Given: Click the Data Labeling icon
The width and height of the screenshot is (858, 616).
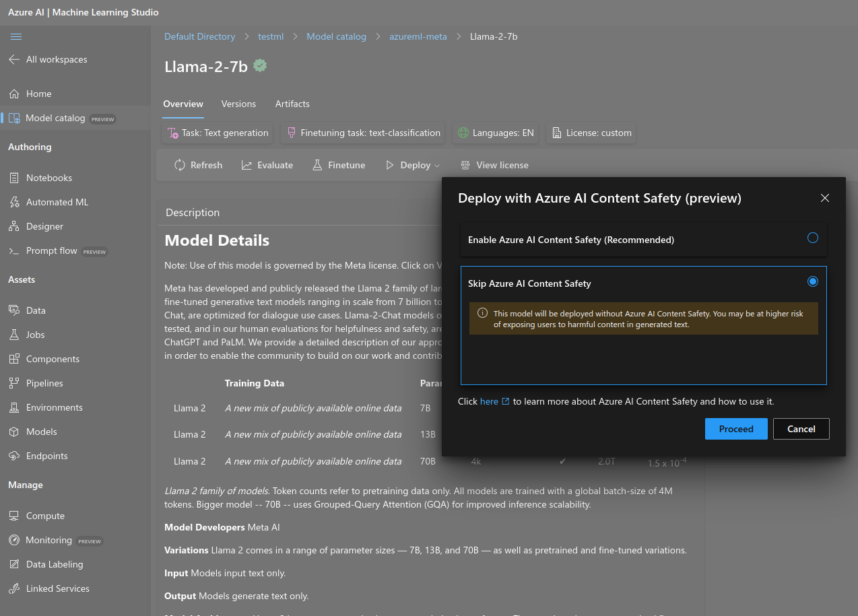Looking at the screenshot, I should (14, 564).
